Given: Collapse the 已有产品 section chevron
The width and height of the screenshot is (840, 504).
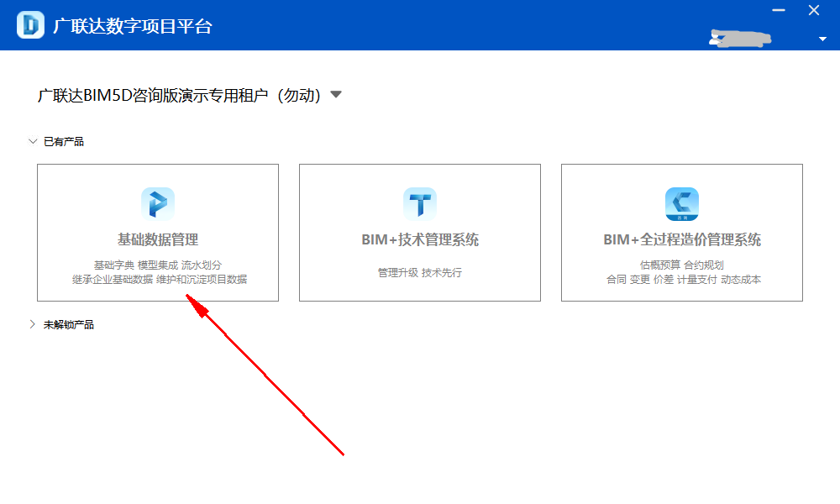Looking at the screenshot, I should point(33,141).
